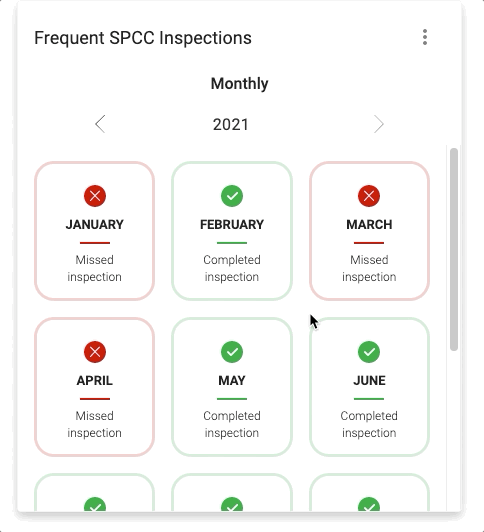Click the Monthly frequency heading

point(239,83)
